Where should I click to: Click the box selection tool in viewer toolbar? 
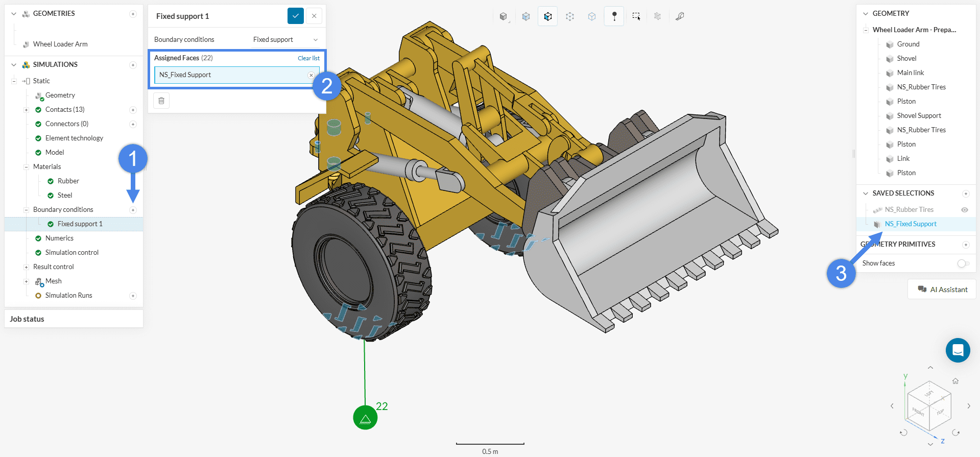point(636,16)
